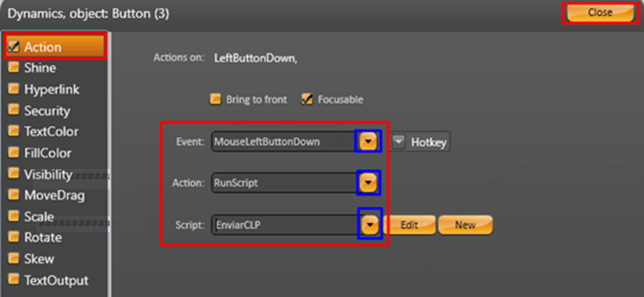
Task: Check the MoveDrag dynamic box
Action: pyautogui.click(x=13, y=195)
